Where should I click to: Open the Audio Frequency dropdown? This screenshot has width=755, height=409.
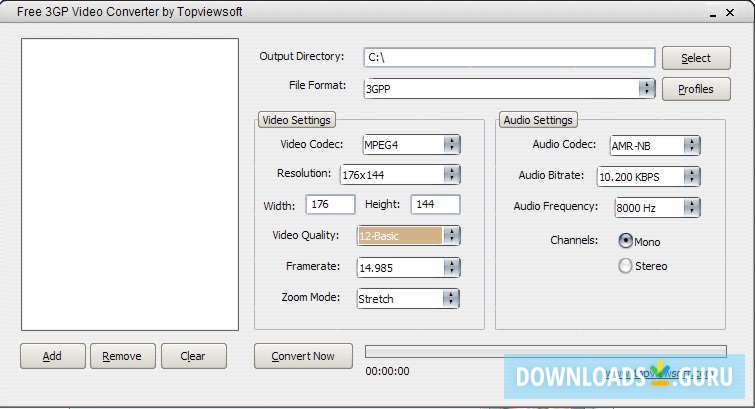(x=657, y=208)
